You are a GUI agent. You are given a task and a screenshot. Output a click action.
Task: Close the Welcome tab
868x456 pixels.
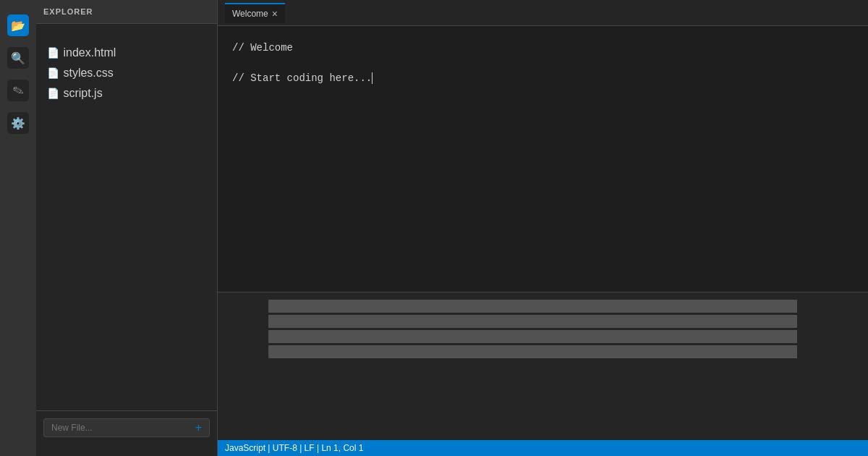[x=275, y=14]
